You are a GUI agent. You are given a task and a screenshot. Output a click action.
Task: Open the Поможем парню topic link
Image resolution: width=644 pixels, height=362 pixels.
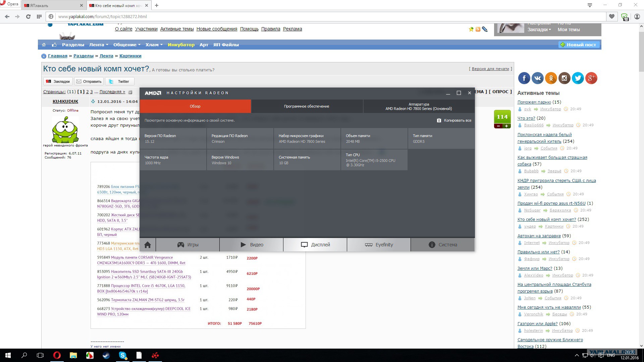tap(534, 102)
